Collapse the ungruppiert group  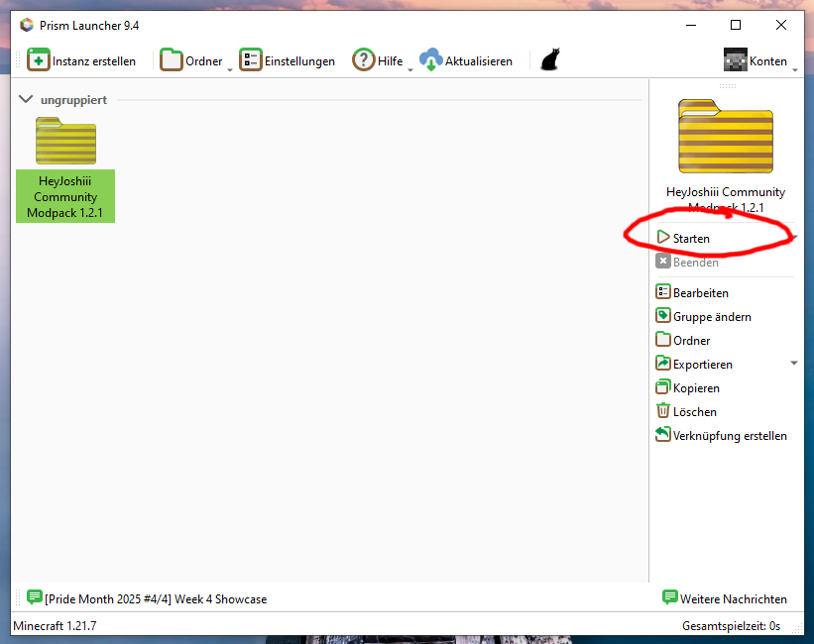(27, 100)
